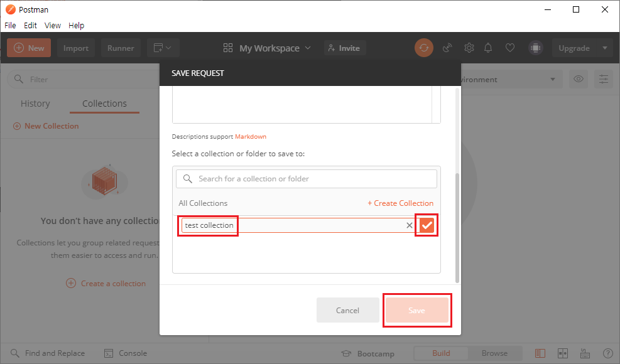Click the Invite button
The height and width of the screenshot is (364, 620).
pyautogui.click(x=344, y=48)
